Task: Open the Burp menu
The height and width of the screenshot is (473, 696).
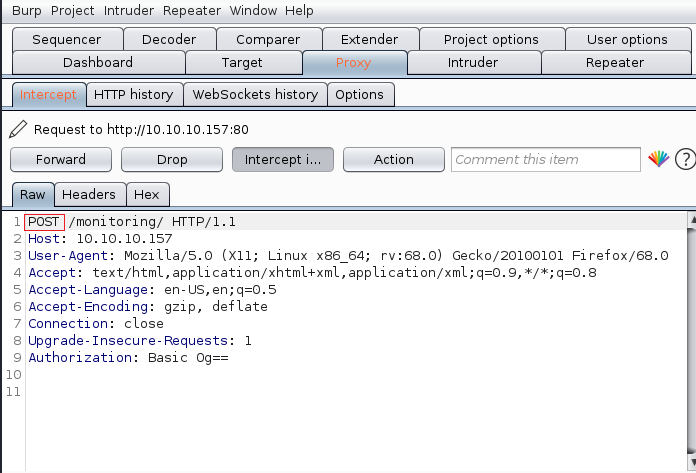Action: click(x=26, y=11)
